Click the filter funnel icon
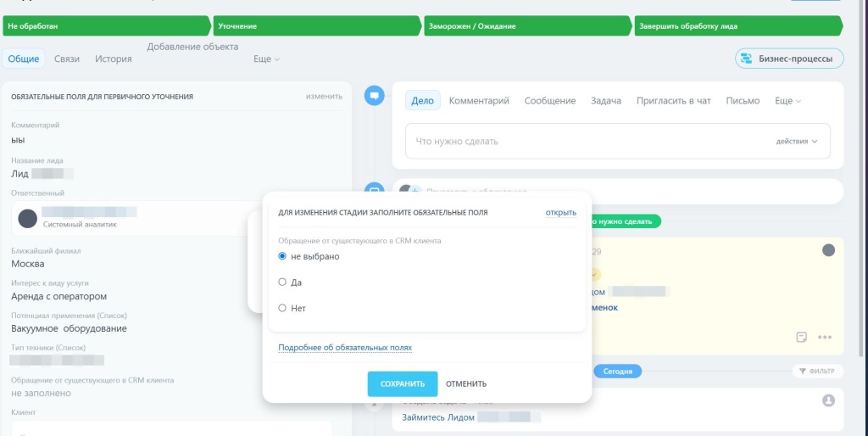 click(x=803, y=372)
